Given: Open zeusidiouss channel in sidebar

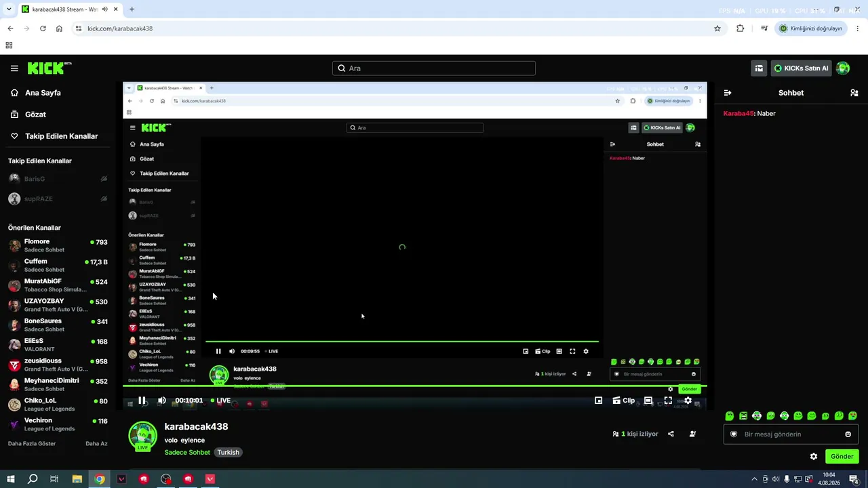Looking at the screenshot, I should click(x=58, y=365).
